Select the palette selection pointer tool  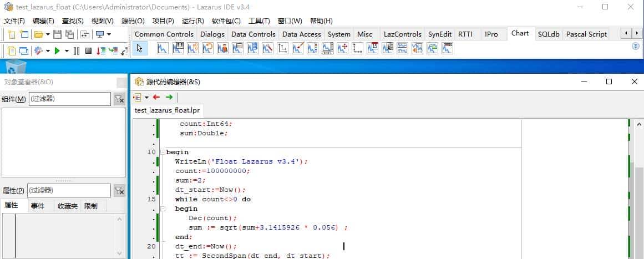140,48
